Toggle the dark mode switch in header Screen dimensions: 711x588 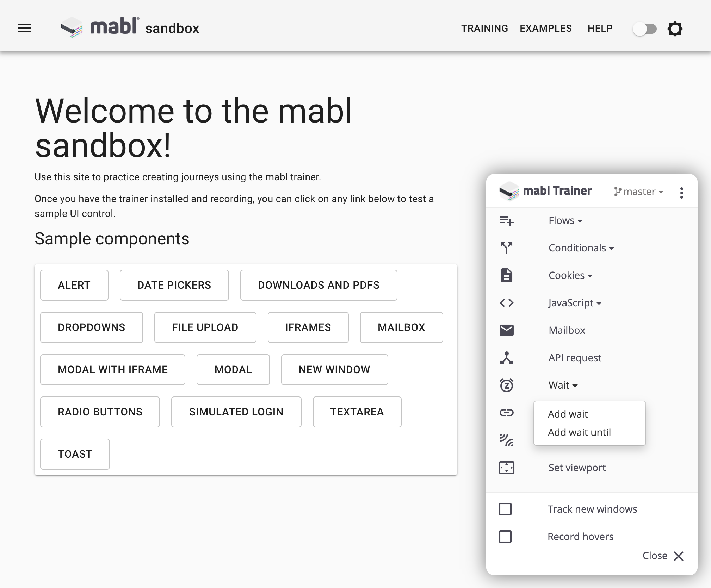pos(644,29)
